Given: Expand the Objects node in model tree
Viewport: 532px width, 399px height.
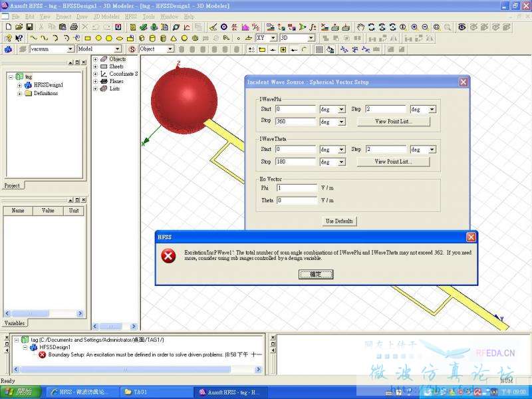Looking at the screenshot, I should pos(95,59).
